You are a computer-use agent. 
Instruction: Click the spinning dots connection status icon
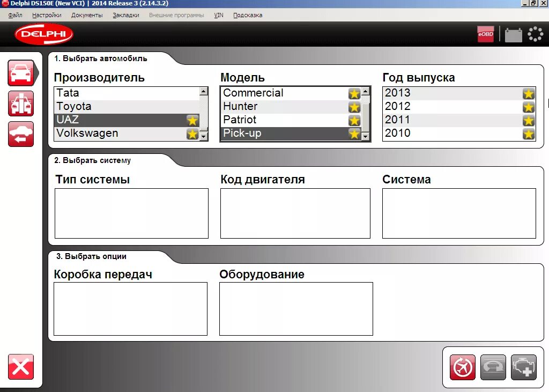536,34
